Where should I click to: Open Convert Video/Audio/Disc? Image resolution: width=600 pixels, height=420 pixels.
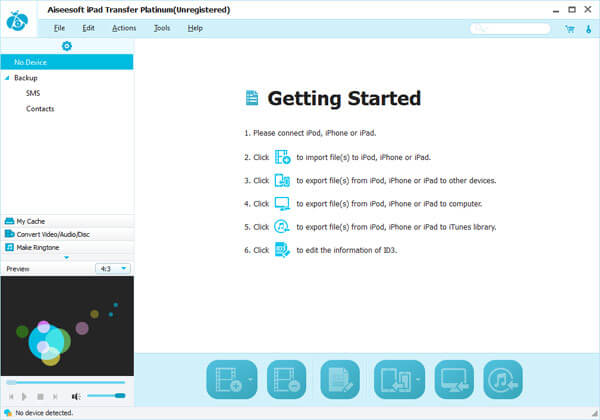(67, 234)
